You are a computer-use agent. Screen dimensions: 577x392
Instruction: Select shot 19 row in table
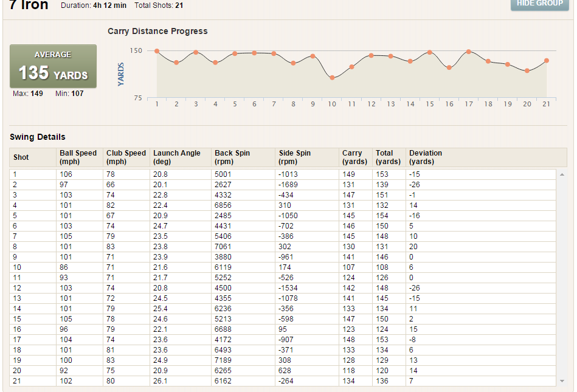[x=283, y=360]
